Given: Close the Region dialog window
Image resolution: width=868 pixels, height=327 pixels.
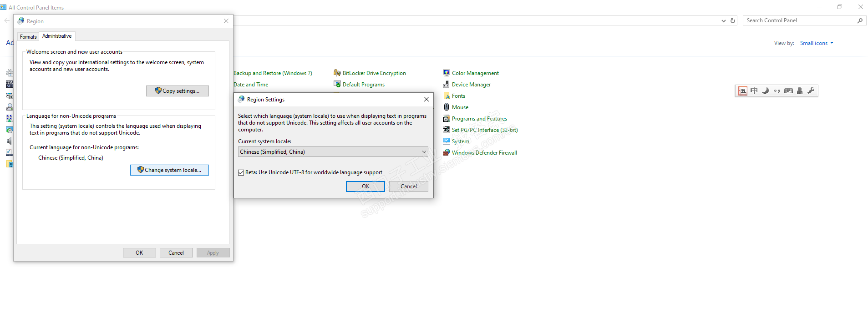Looking at the screenshot, I should click(226, 21).
